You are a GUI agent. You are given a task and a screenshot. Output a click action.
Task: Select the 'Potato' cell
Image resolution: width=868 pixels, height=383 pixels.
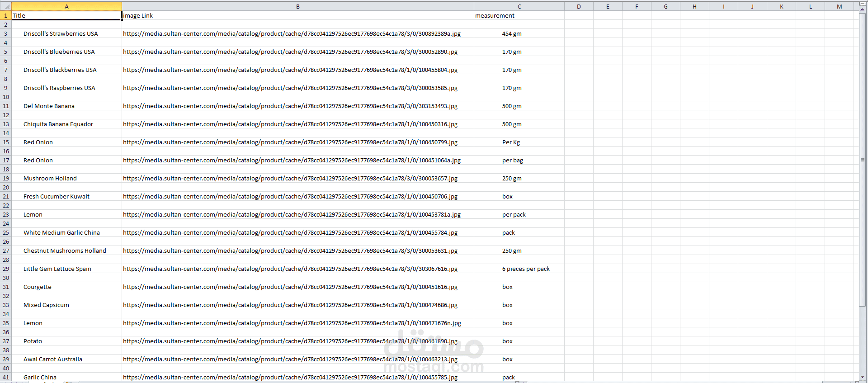(66, 341)
